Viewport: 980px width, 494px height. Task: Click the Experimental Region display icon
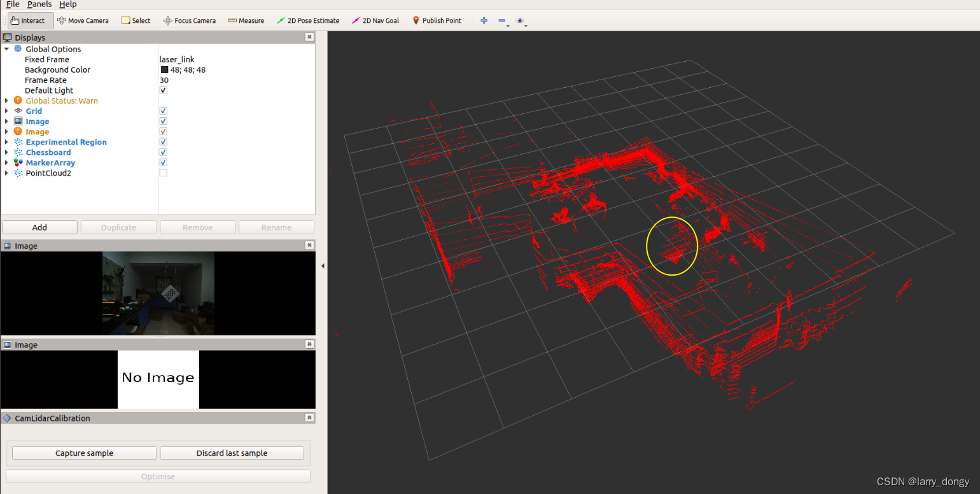18,142
